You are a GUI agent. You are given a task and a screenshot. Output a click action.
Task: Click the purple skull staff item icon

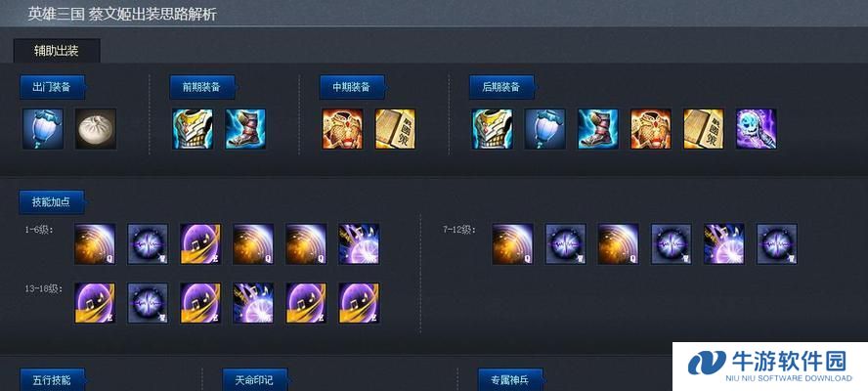click(x=757, y=129)
